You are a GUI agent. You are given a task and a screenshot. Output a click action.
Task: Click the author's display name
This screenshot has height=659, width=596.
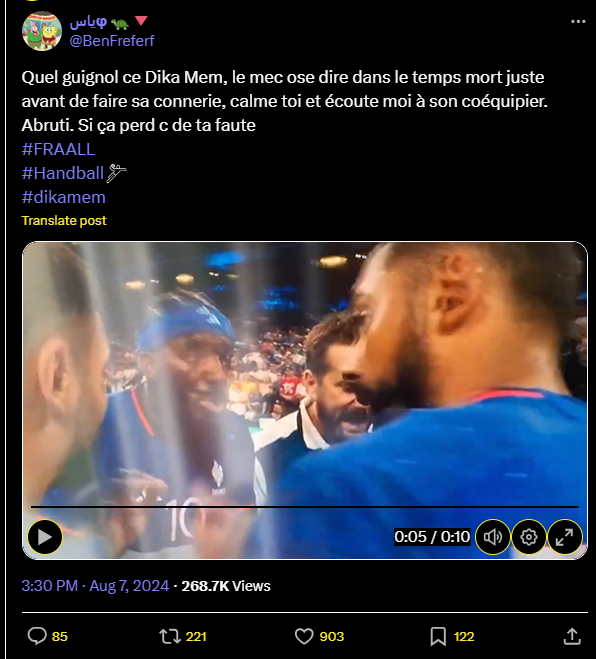coord(88,22)
